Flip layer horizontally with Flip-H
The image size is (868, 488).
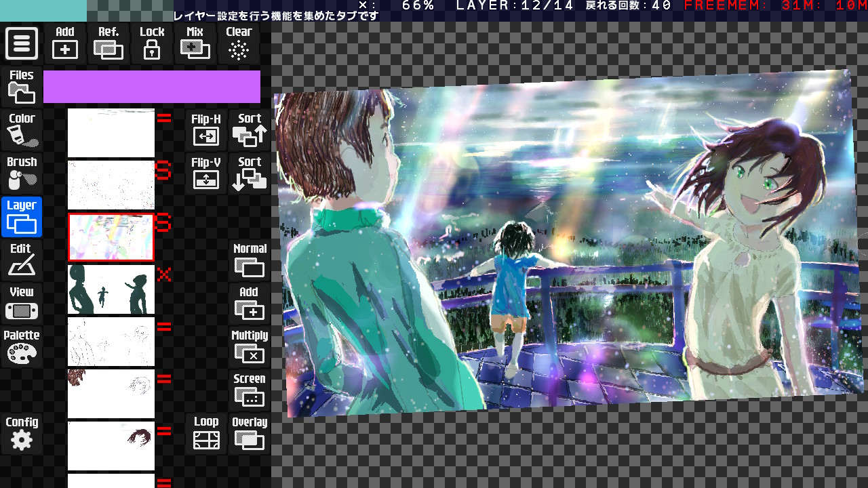(206, 130)
